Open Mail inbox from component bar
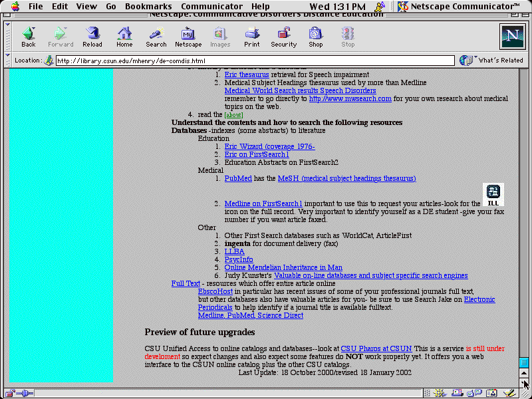The width and height of the screenshot is (532, 399). [x=456, y=393]
